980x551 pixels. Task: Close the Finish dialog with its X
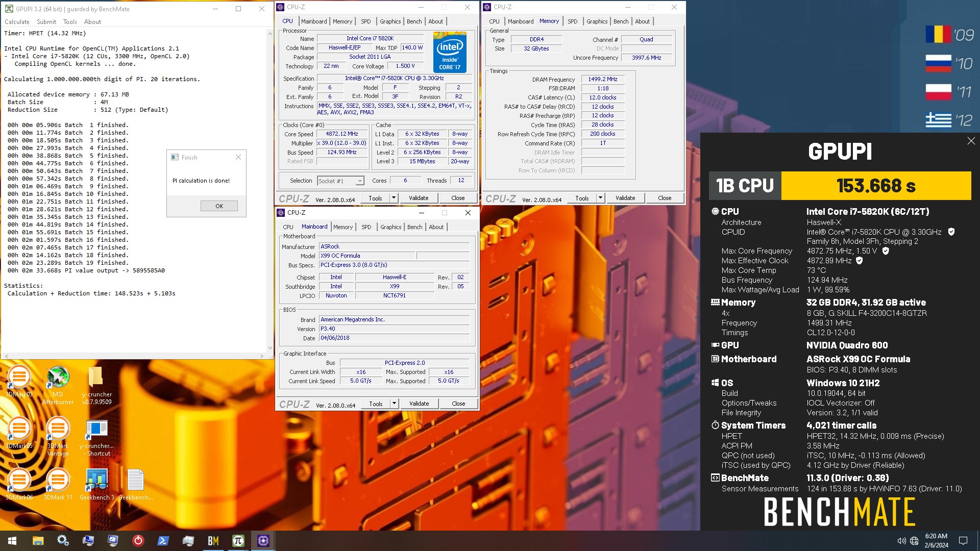click(x=238, y=158)
